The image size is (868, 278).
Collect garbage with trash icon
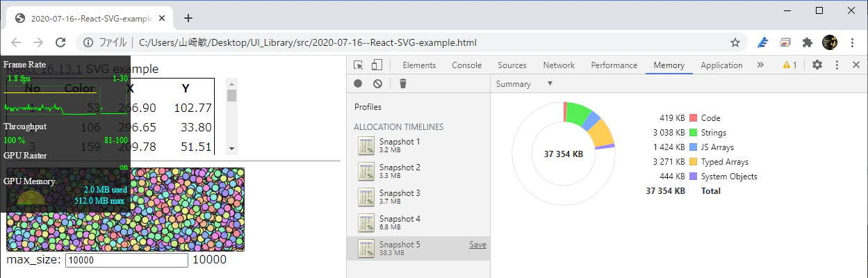403,83
